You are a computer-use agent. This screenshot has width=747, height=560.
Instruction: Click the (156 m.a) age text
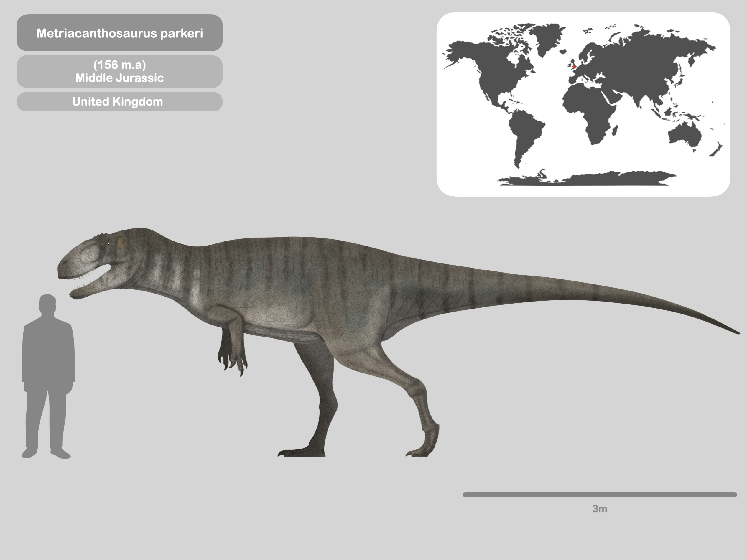click(x=120, y=65)
